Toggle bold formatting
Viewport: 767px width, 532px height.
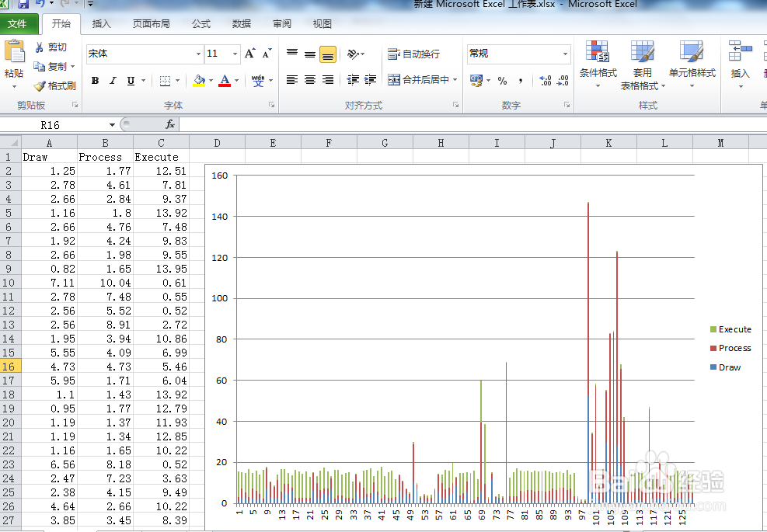[x=96, y=81]
